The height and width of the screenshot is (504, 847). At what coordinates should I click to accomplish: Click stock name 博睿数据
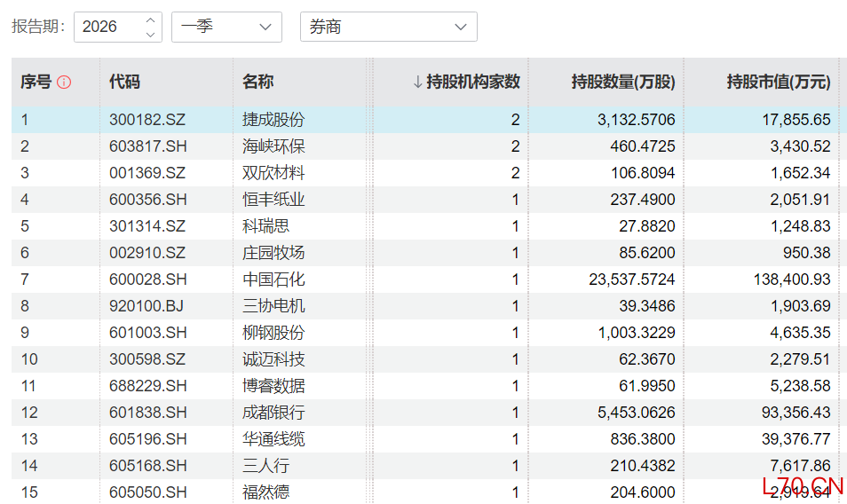click(x=273, y=386)
